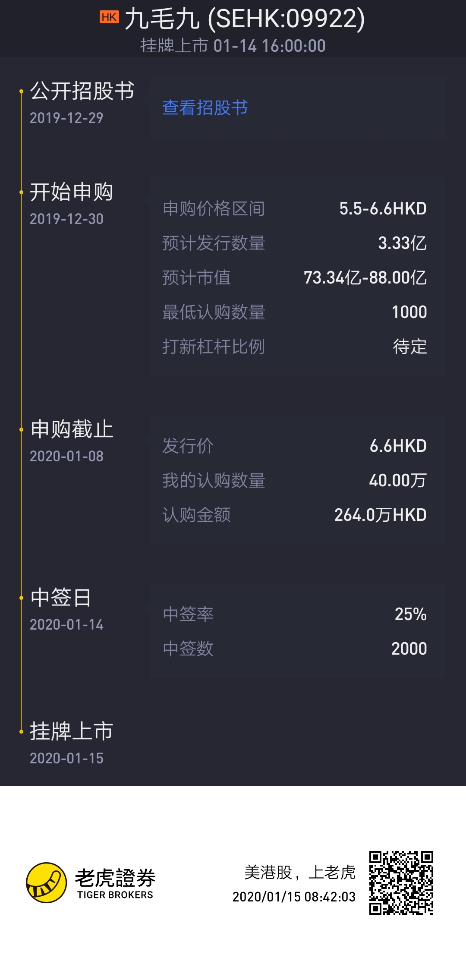The height and width of the screenshot is (980, 466).
Task: Click the 认购金额 264.0万HKD row
Action: 294,515
